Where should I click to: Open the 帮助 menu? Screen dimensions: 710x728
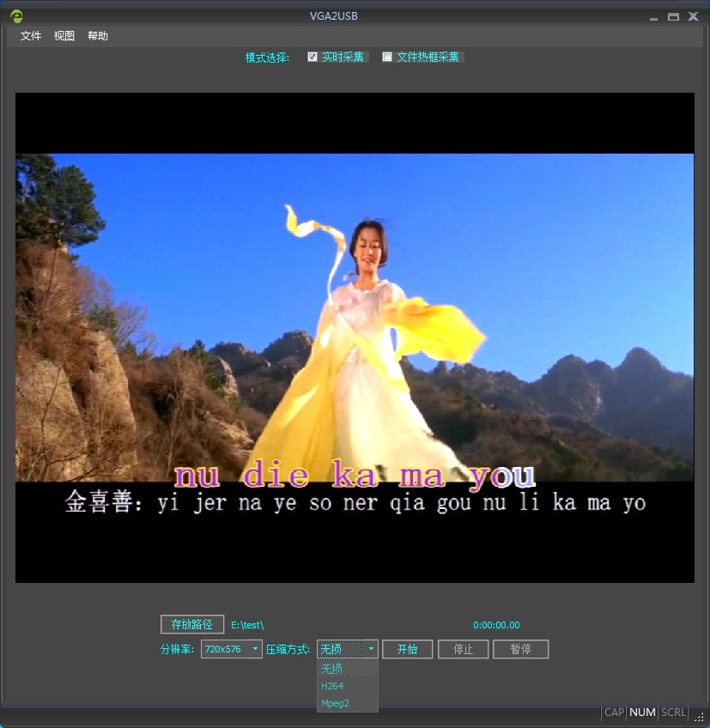(x=98, y=36)
